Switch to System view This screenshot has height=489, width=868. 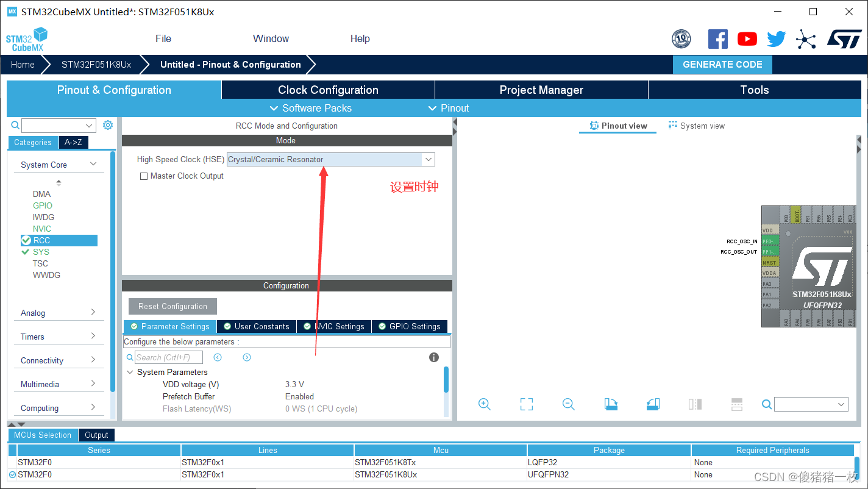696,126
